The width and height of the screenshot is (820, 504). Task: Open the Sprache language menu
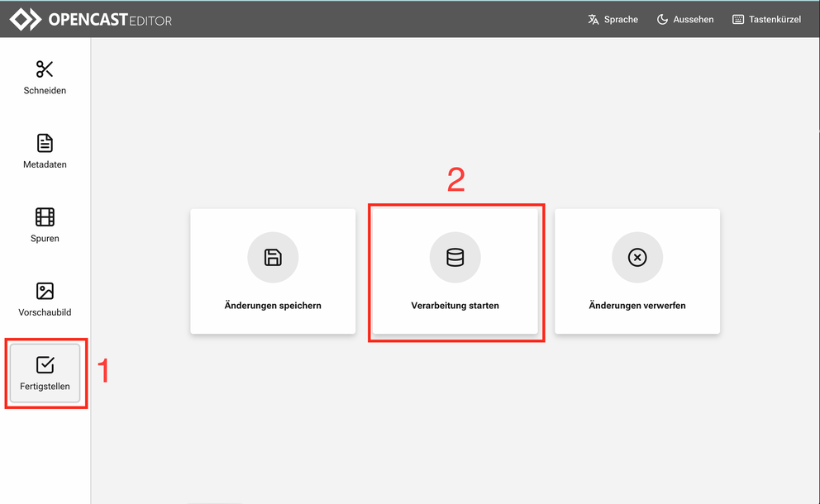[x=621, y=19]
